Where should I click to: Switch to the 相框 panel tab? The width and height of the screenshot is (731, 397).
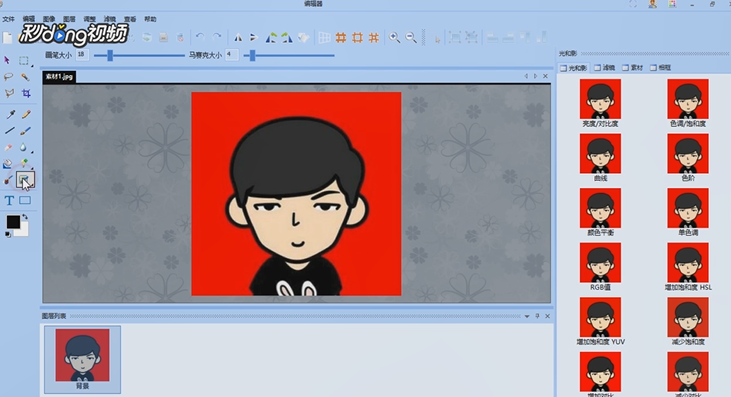[x=661, y=68]
